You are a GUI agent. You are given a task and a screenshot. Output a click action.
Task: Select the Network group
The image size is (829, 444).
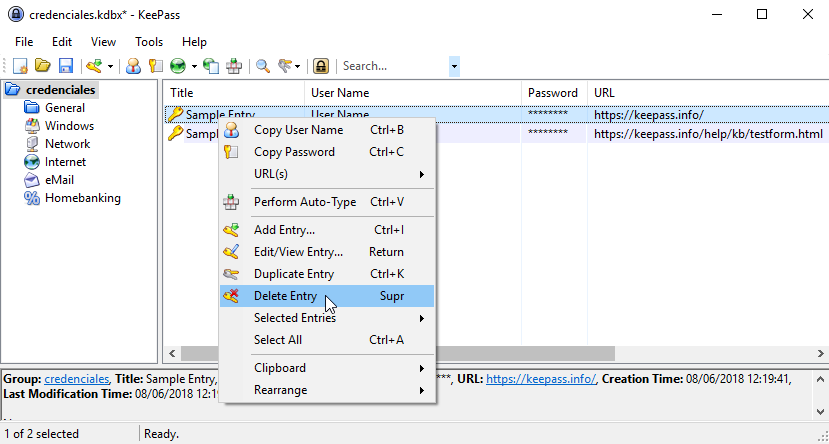(67, 144)
